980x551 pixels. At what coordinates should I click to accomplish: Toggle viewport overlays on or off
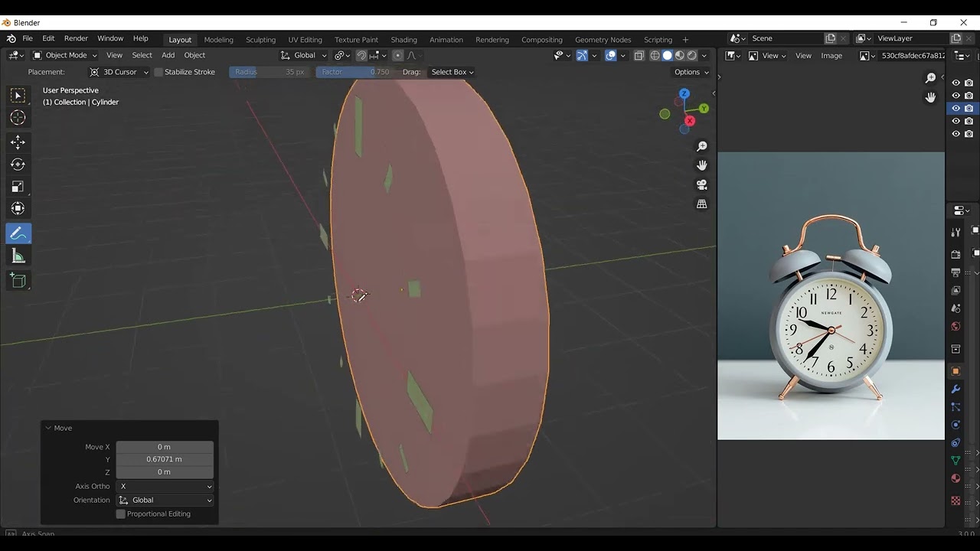pos(610,55)
